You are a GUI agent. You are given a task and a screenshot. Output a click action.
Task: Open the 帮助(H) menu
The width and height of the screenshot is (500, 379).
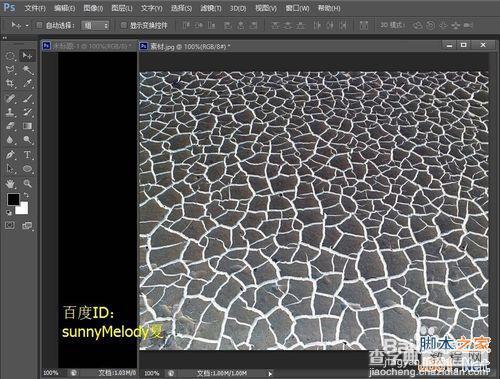tap(329, 8)
